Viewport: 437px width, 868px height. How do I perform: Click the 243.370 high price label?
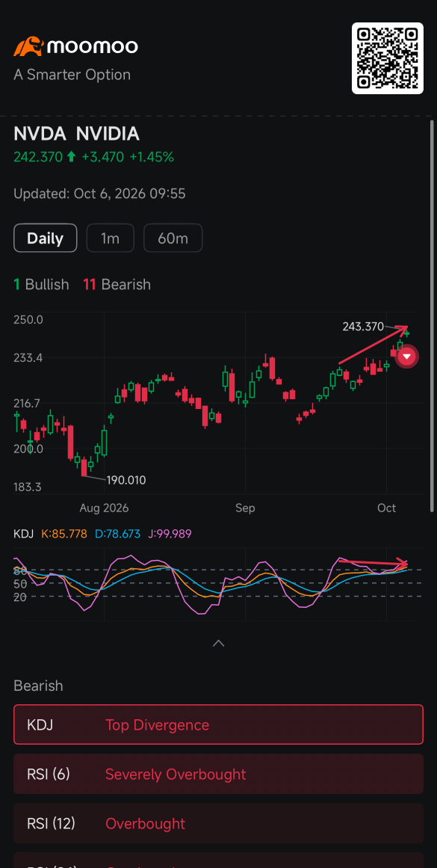tap(363, 327)
